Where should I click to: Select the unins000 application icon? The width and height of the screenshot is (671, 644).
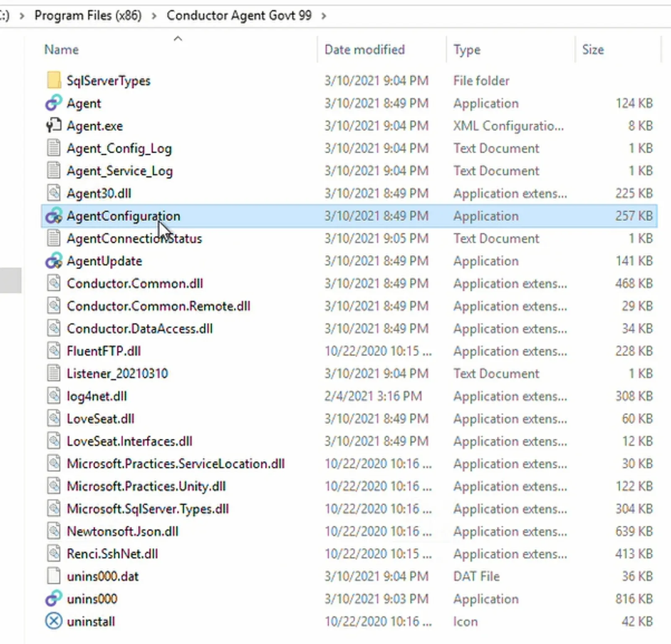(54, 599)
